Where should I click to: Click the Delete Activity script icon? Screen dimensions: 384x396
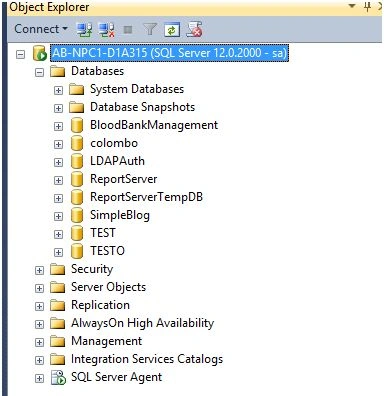194,30
